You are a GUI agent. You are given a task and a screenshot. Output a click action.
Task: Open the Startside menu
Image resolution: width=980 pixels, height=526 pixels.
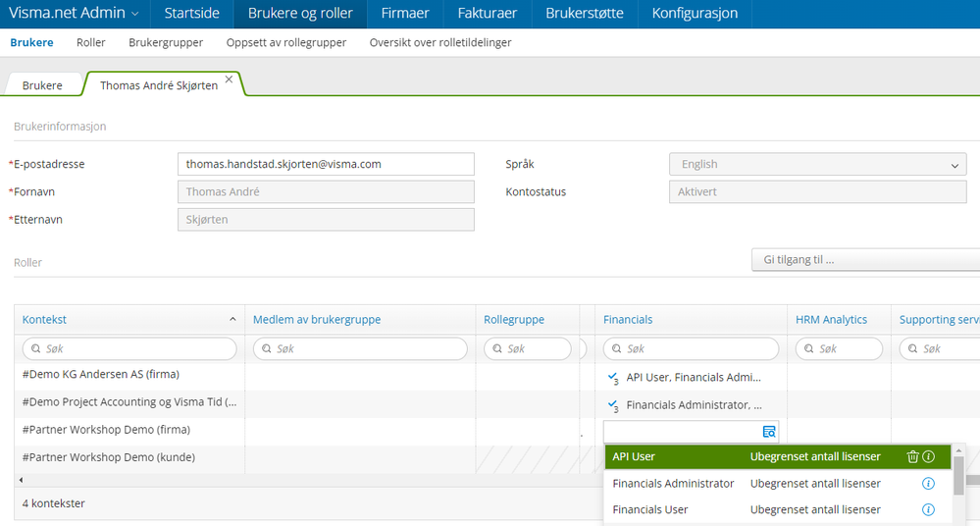(191, 13)
